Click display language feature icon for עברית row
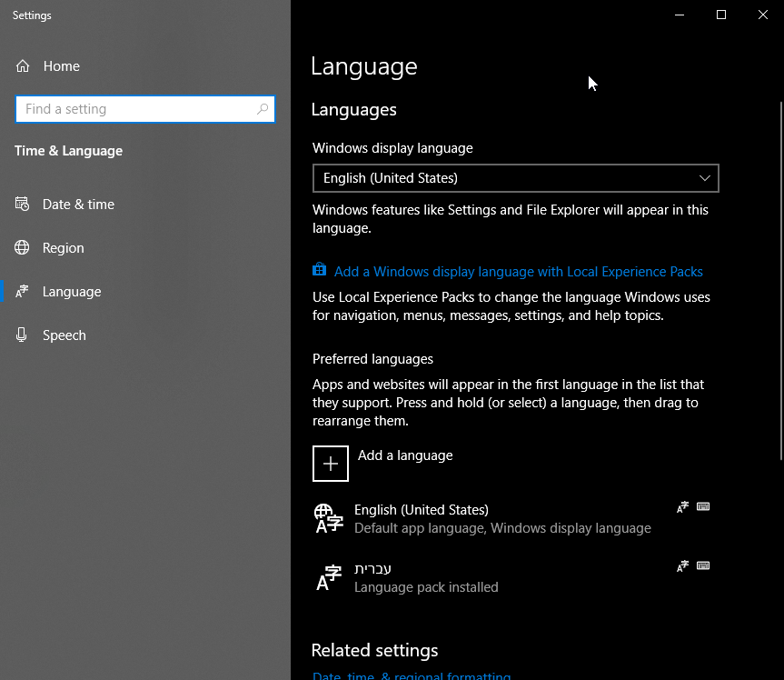This screenshot has width=784, height=680. click(682, 566)
